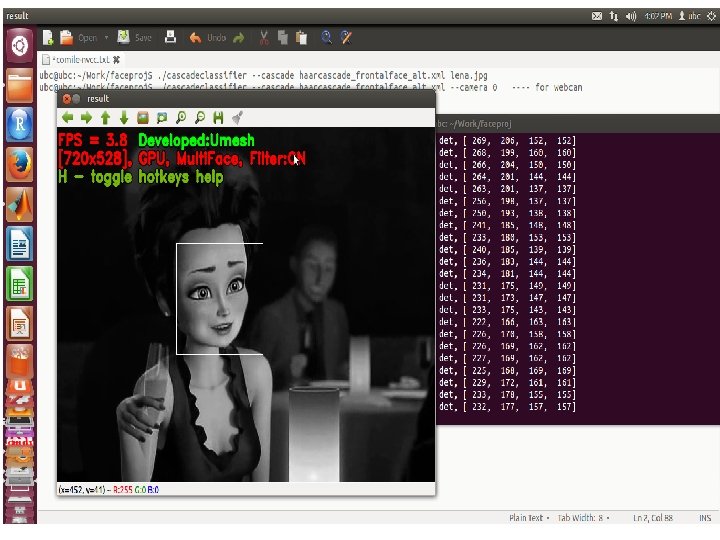Click the 'H – toggle hotkeys help' text
Image resolution: width=720 pixels, height=540 pixels.
[x=141, y=177]
